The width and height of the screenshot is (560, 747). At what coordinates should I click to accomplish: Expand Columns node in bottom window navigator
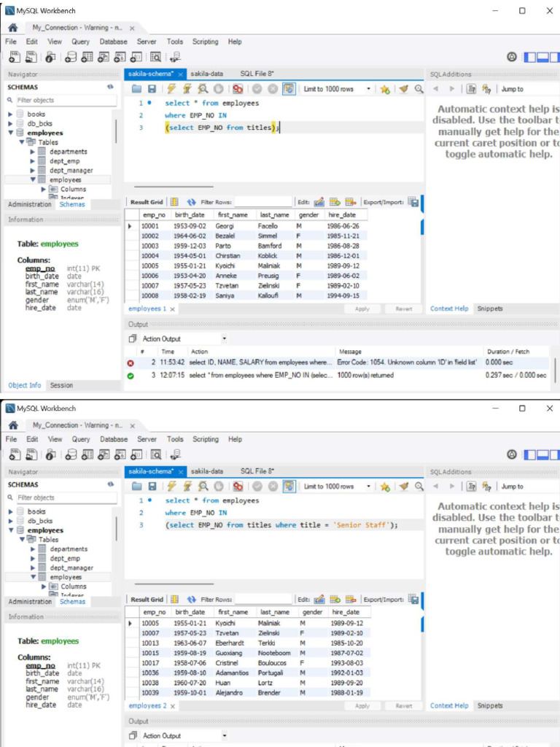44,587
